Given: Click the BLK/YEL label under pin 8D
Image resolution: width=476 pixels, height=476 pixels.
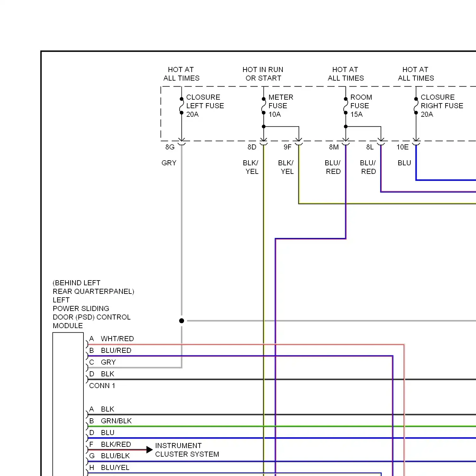Looking at the screenshot, I should [251, 167].
